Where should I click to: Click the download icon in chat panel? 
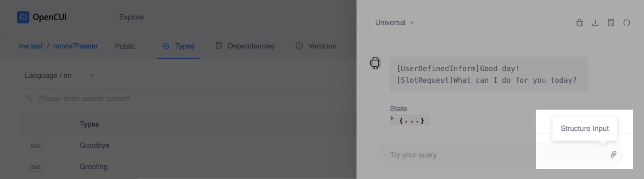(595, 23)
